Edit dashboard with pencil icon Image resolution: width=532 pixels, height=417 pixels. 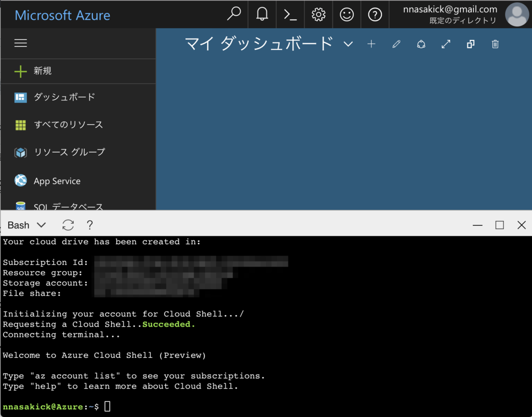click(x=396, y=44)
